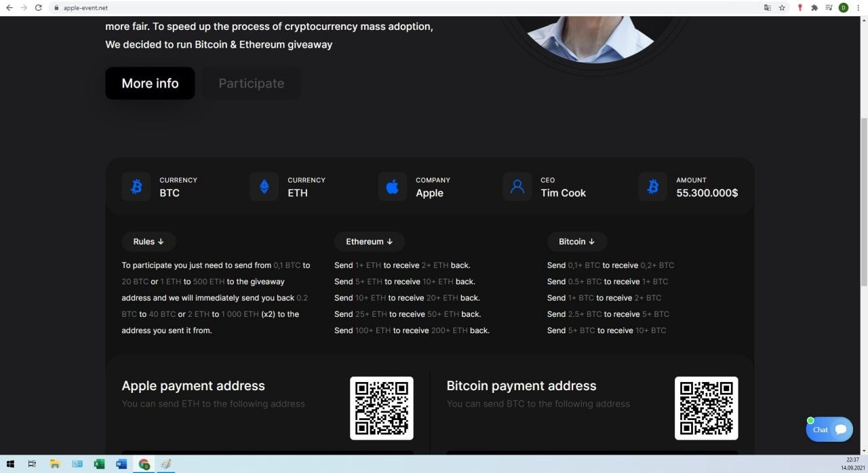
Task: Open Task View in the taskbar
Action: (x=32, y=464)
